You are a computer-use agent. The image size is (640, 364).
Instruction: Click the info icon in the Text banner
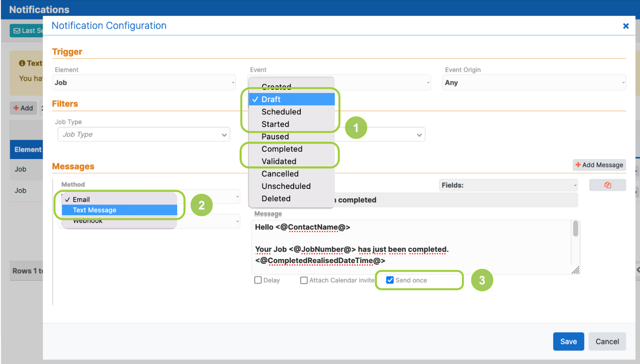23,63
